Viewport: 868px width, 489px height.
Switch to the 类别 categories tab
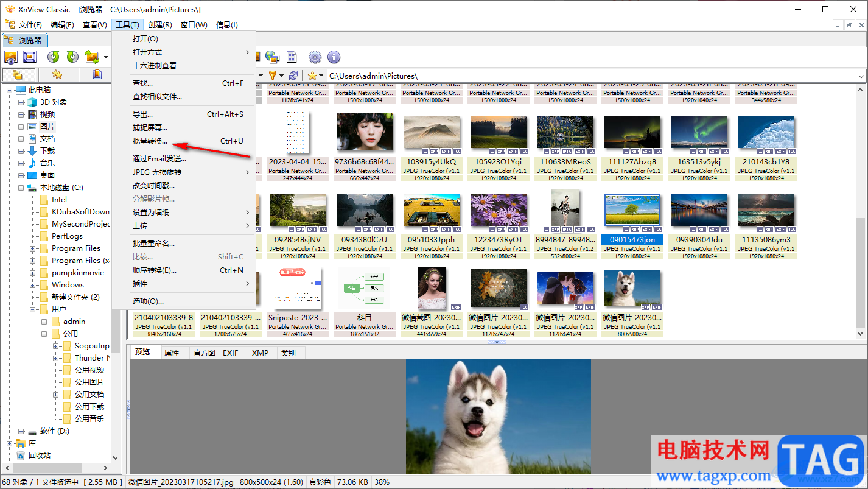point(288,353)
